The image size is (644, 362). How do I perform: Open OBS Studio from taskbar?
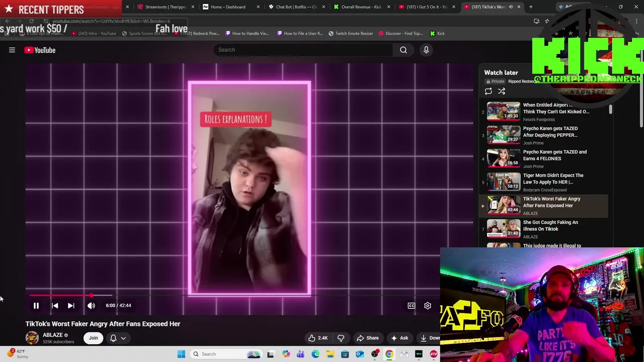pos(375,354)
